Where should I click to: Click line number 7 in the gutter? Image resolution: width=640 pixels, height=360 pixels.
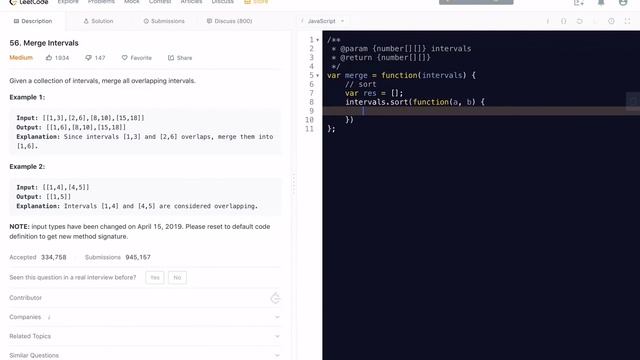pyautogui.click(x=311, y=93)
